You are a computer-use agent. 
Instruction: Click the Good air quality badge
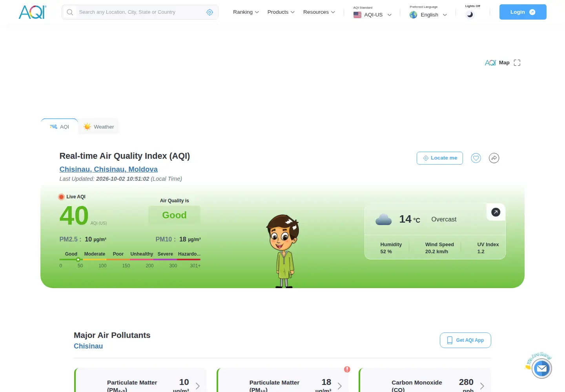click(174, 215)
